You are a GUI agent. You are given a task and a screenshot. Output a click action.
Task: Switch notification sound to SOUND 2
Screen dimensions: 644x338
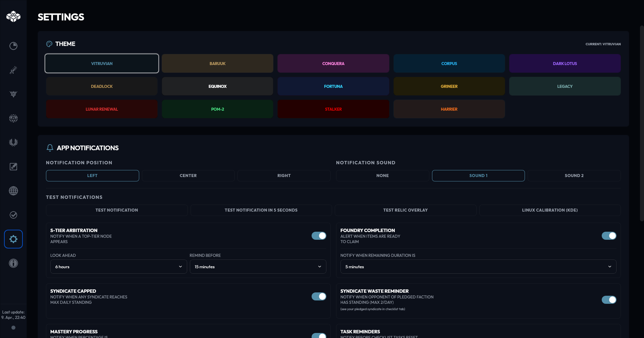[x=574, y=175]
